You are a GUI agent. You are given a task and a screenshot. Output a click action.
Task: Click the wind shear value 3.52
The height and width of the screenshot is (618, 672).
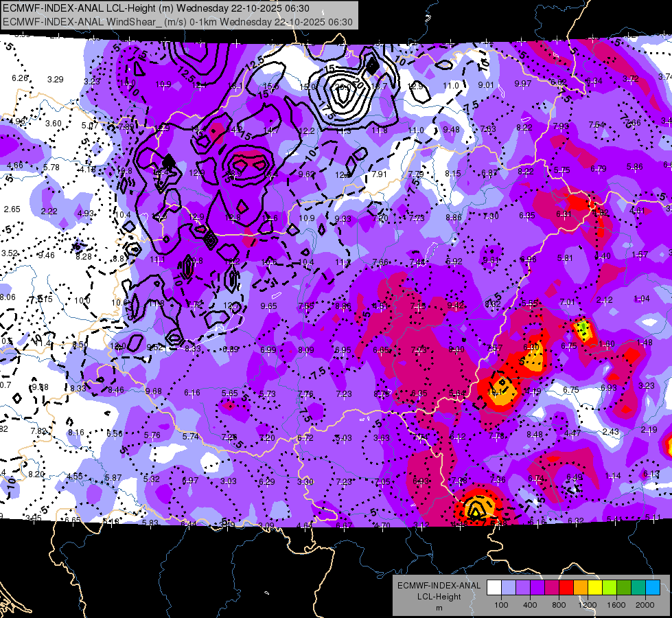coord(10,253)
